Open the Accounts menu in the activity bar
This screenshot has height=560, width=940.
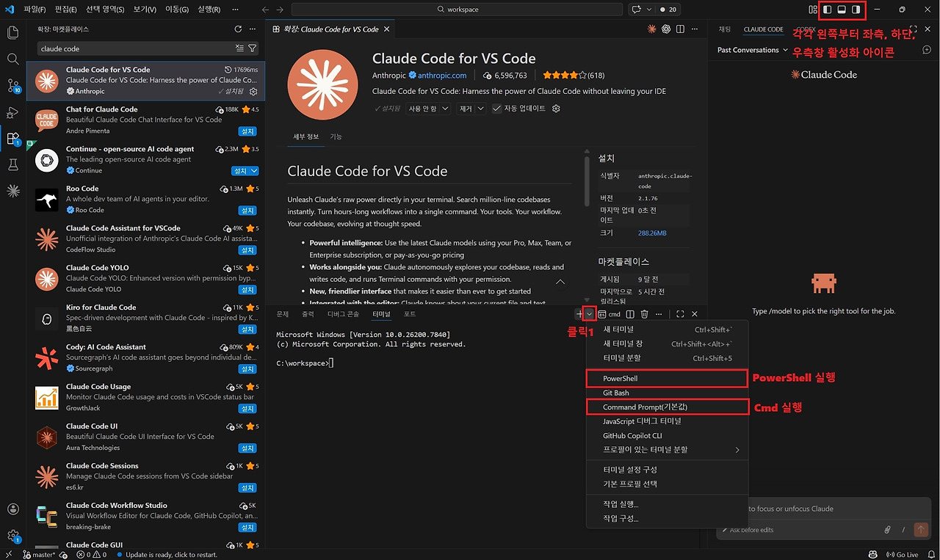click(x=12, y=509)
